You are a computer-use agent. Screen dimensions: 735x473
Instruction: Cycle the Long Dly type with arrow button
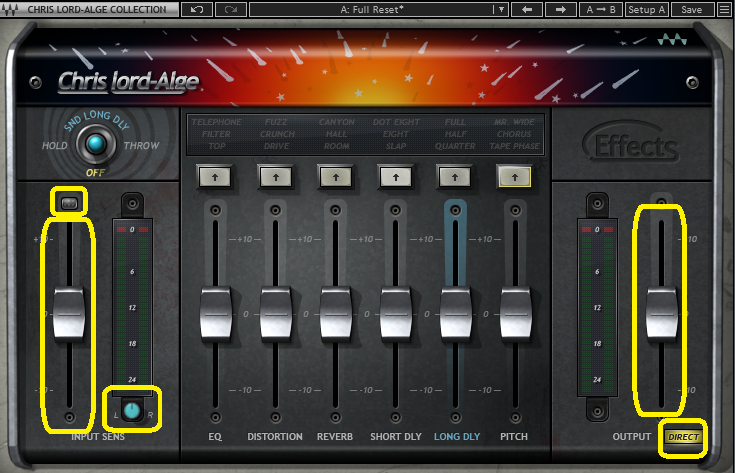(x=454, y=176)
